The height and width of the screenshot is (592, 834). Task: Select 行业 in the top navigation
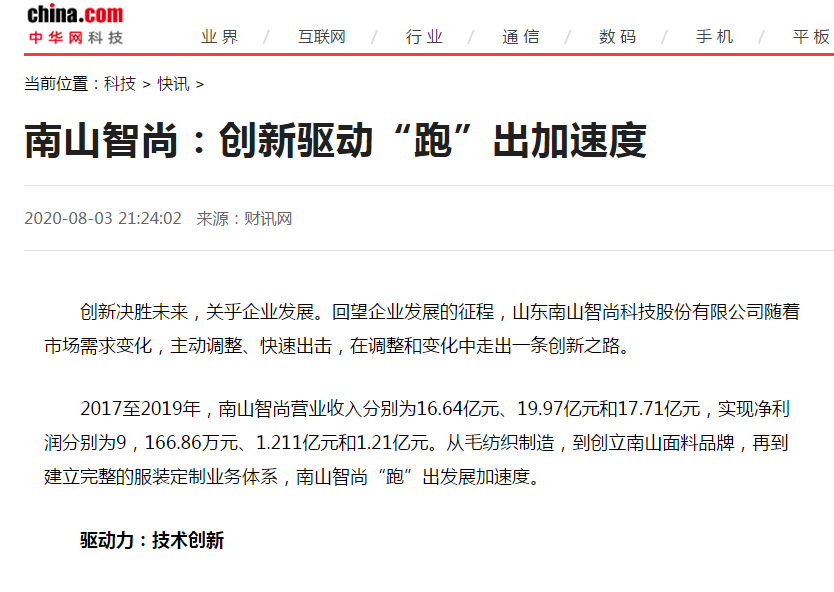click(x=424, y=37)
